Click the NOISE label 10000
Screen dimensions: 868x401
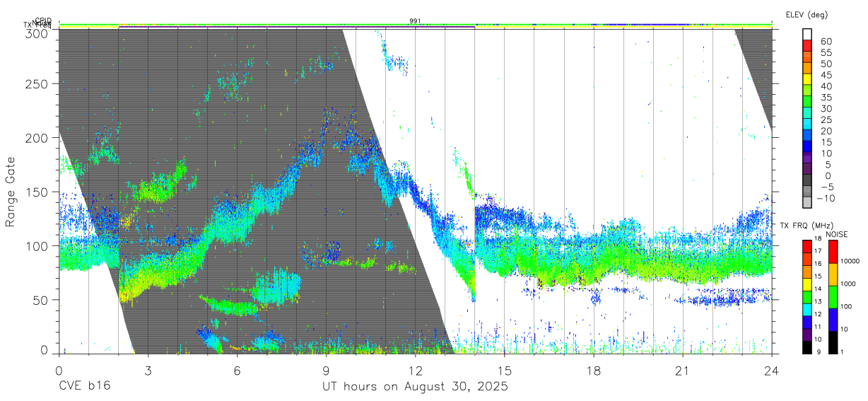pyautogui.click(x=850, y=261)
